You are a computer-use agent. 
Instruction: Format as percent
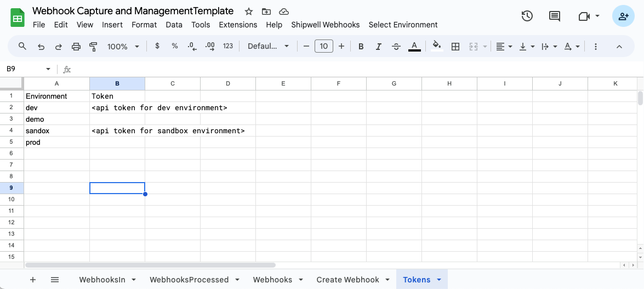[x=174, y=46]
